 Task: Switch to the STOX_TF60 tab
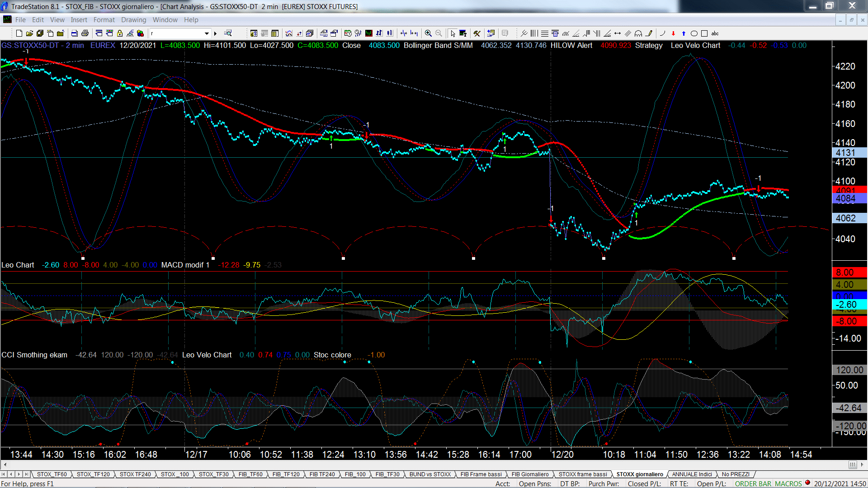click(x=52, y=474)
